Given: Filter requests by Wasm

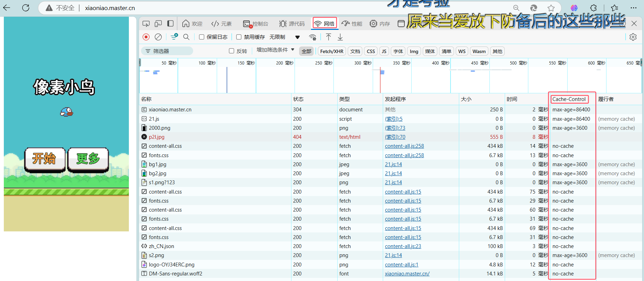Looking at the screenshot, I should point(479,51).
